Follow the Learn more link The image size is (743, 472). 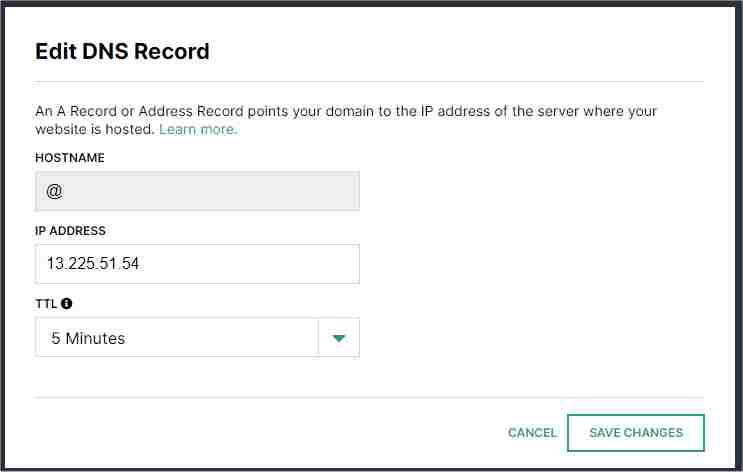(x=198, y=129)
